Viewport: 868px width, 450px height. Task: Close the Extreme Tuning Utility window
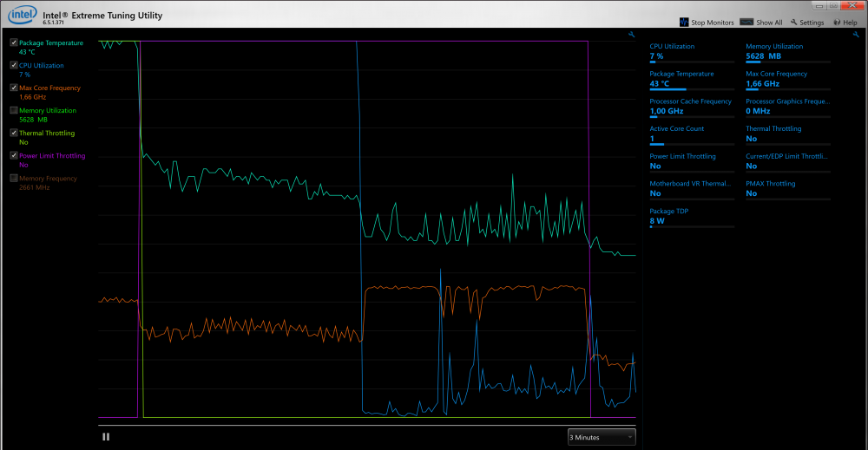[852, 5]
